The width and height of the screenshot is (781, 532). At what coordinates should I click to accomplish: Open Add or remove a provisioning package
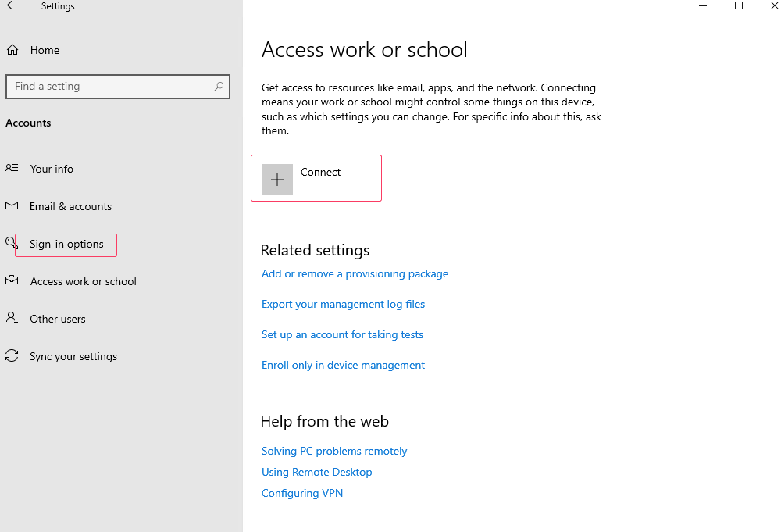click(355, 273)
